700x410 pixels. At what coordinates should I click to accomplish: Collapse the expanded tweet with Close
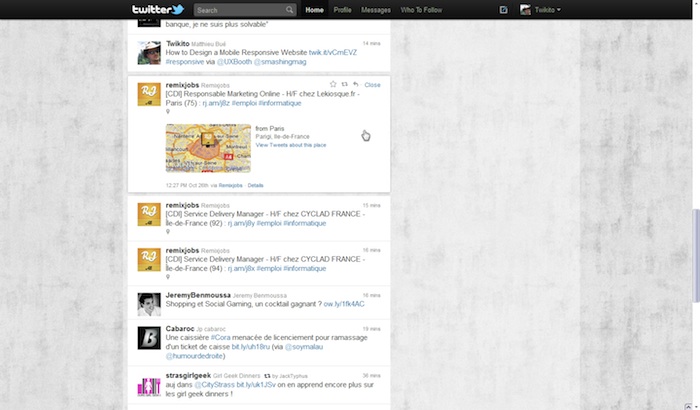point(373,85)
